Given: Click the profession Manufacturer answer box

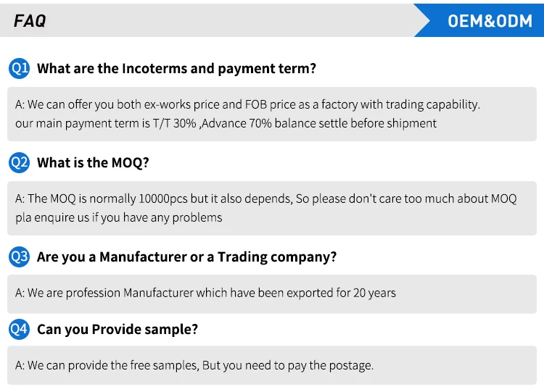Looking at the screenshot, I should click(277, 293).
